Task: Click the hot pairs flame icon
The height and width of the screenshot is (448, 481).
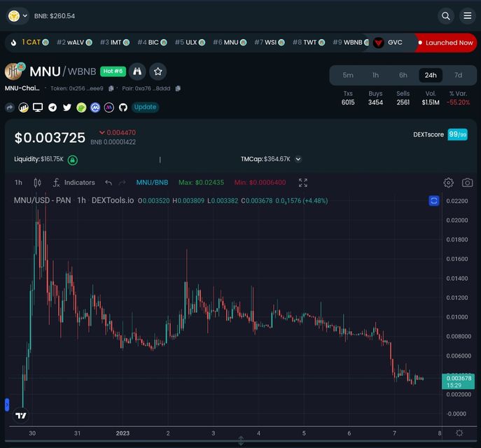Action: pos(13,43)
